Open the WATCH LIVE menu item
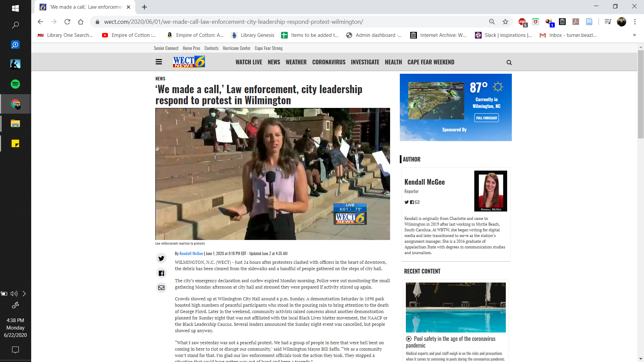The height and width of the screenshot is (362, 644). pos(249,62)
